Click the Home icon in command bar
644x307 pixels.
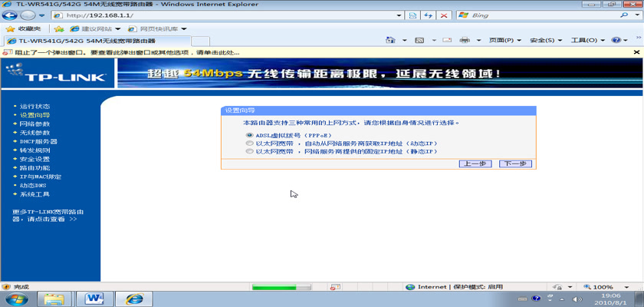pos(392,40)
